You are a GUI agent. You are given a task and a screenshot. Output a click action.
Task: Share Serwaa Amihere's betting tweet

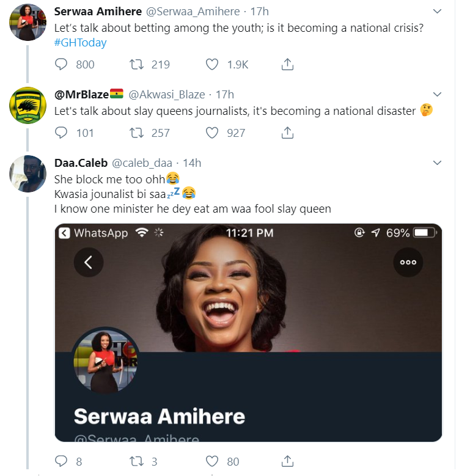click(x=288, y=64)
